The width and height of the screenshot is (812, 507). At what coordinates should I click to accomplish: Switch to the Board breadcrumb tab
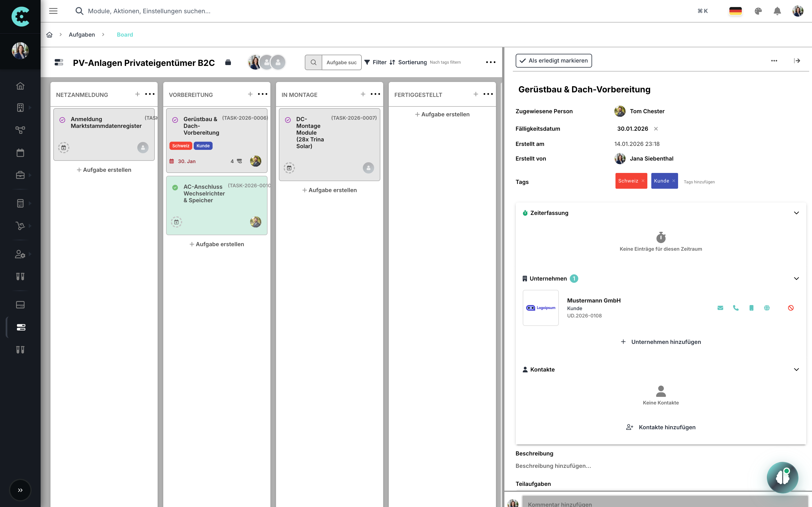click(x=125, y=35)
